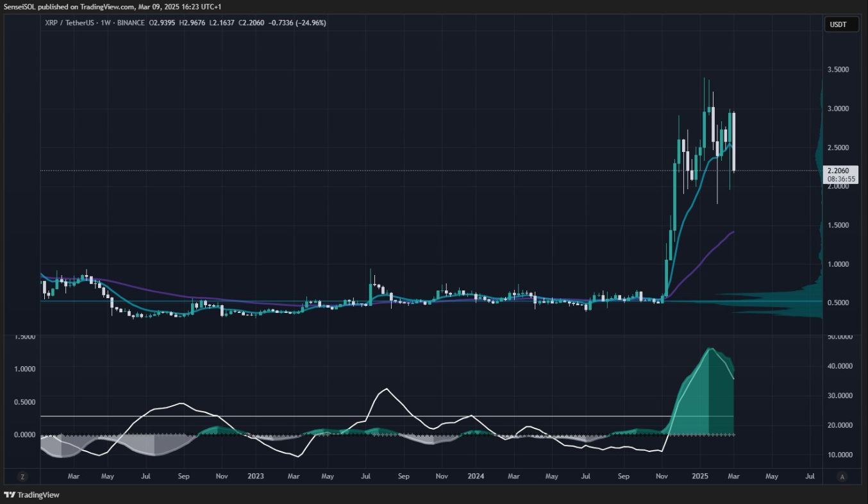Click the current price label 2.2060
This screenshot has width=868, height=504.
(838, 171)
